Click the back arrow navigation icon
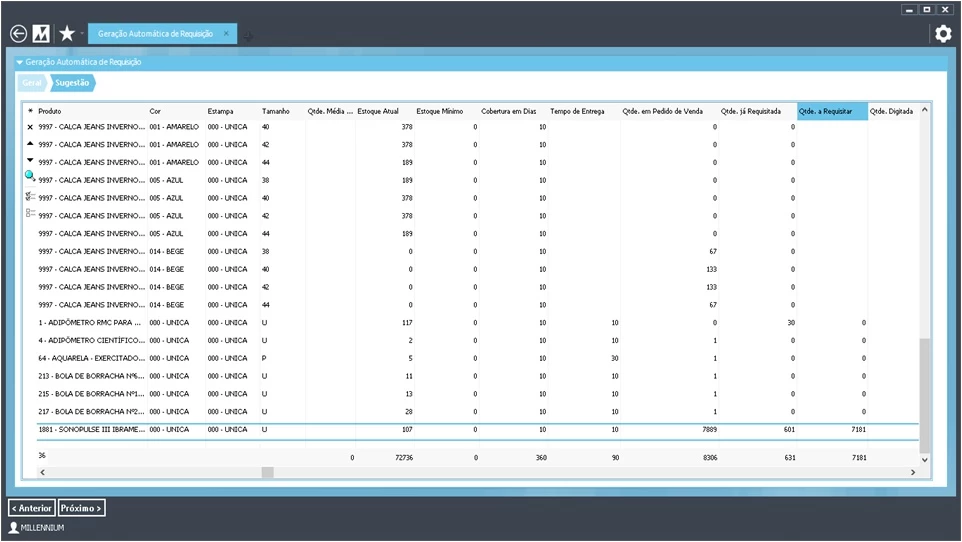 [18, 34]
